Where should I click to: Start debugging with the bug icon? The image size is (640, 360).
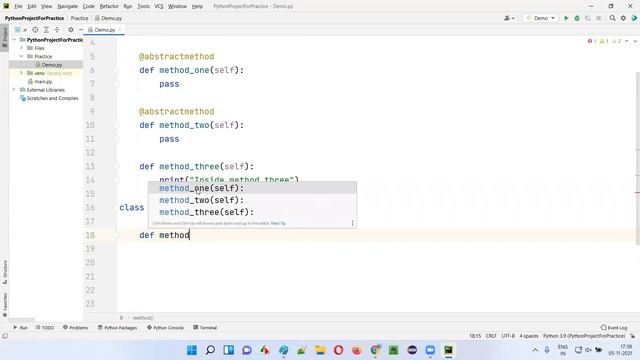[x=577, y=18]
